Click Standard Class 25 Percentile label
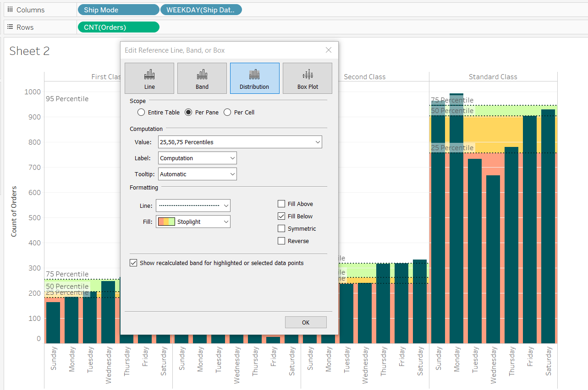588x390 pixels. point(452,147)
